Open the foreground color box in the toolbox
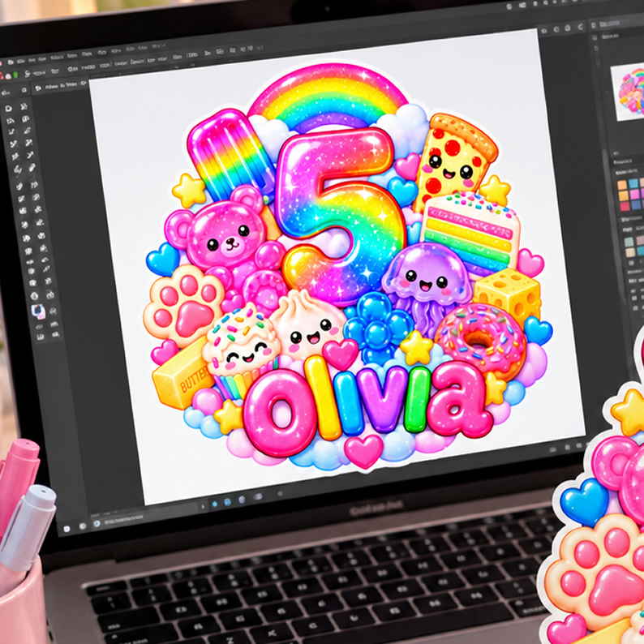This screenshot has height=644, width=644. click(x=39, y=311)
